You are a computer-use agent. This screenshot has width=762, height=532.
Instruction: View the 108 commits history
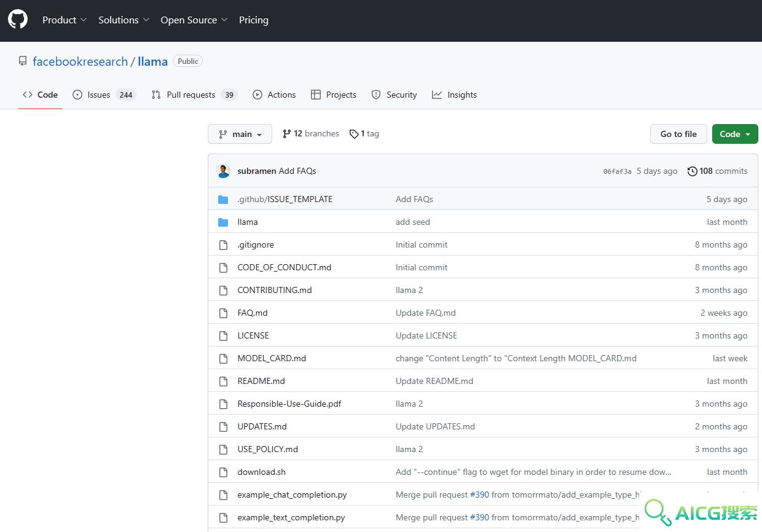tap(718, 171)
